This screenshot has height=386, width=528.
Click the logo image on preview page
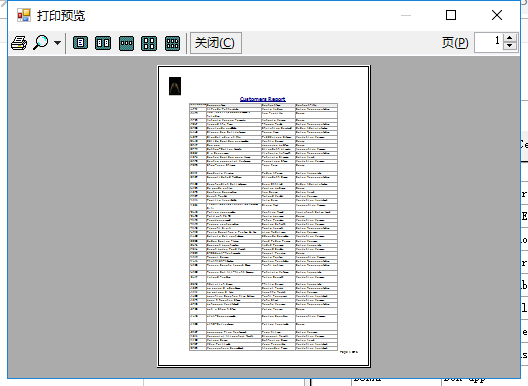point(175,86)
